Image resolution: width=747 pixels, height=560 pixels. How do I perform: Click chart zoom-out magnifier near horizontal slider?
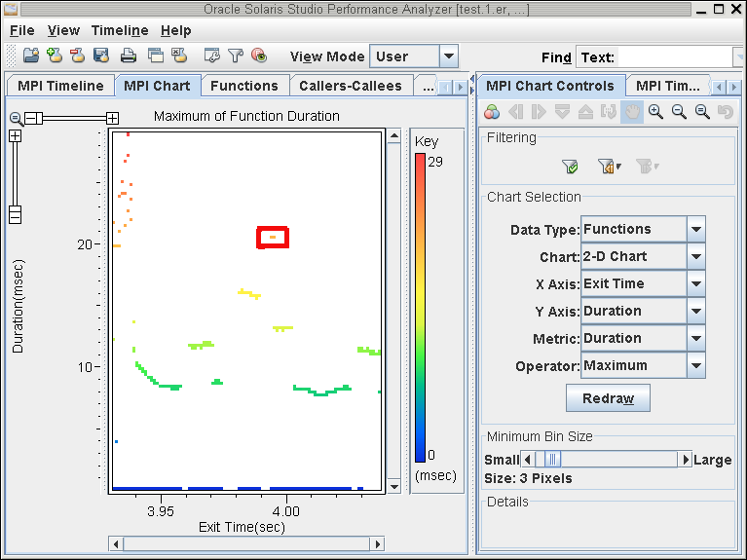pyautogui.click(x=16, y=118)
